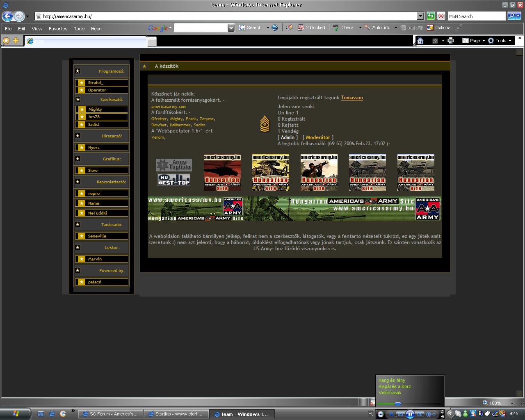This screenshot has height=420, width=525.
Task: Open the Page dropdown menu
Action: (x=475, y=41)
